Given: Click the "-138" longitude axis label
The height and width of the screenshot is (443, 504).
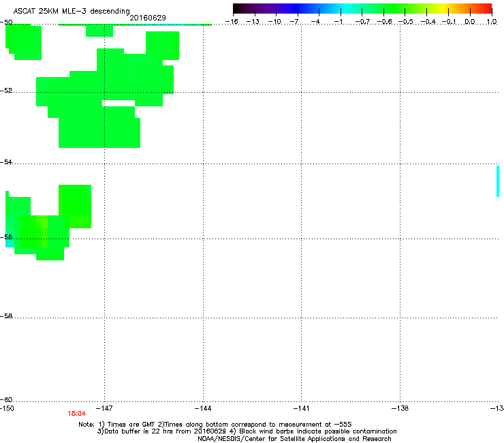Looking at the screenshot, I should [400, 408].
